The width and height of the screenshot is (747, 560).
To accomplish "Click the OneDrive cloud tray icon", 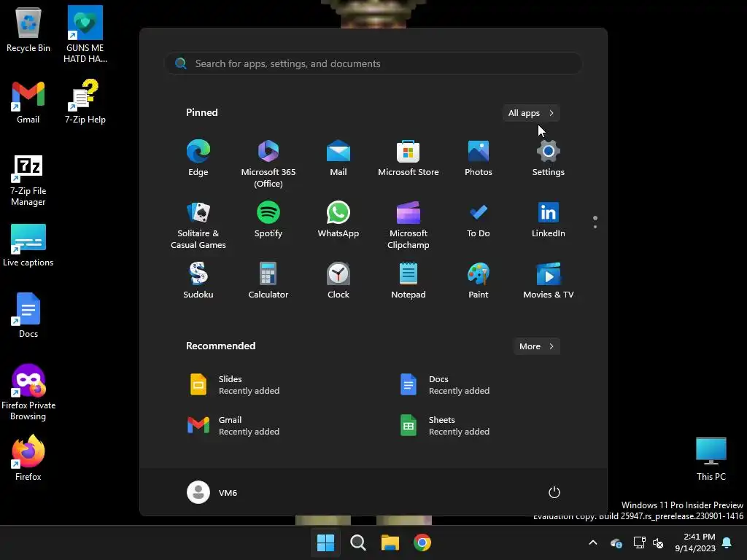I will 616,542.
